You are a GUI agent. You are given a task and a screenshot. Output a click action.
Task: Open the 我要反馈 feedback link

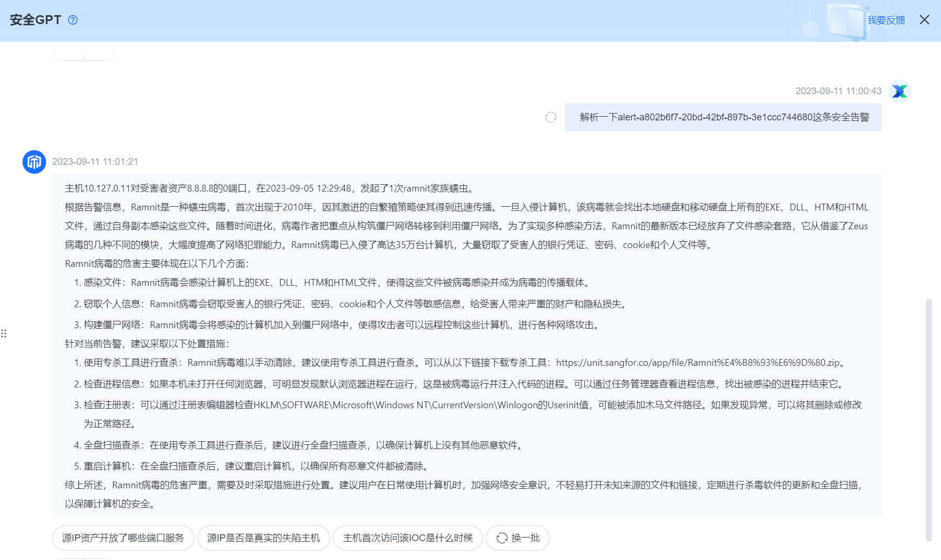[886, 20]
